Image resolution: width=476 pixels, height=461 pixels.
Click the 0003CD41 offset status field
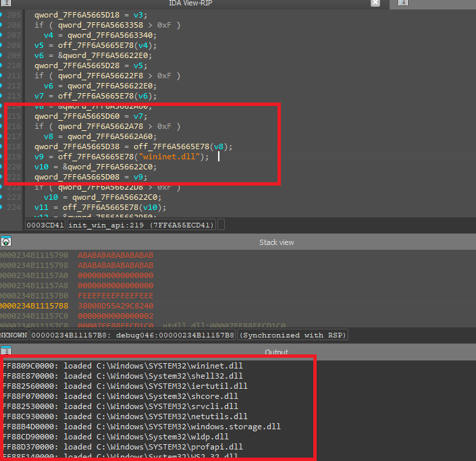pyautogui.click(x=45, y=225)
